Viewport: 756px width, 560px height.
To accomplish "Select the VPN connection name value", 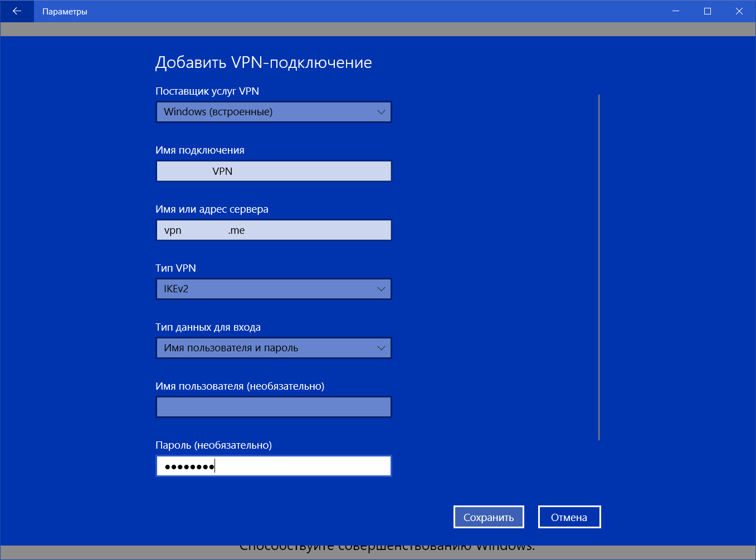I will point(223,171).
